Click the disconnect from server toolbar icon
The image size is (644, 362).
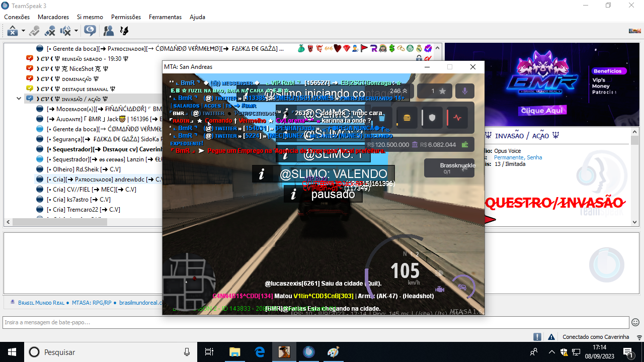(x=12, y=31)
